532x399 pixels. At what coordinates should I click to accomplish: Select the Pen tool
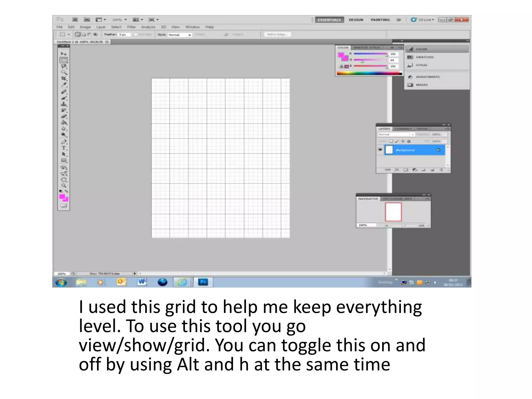[x=64, y=142]
